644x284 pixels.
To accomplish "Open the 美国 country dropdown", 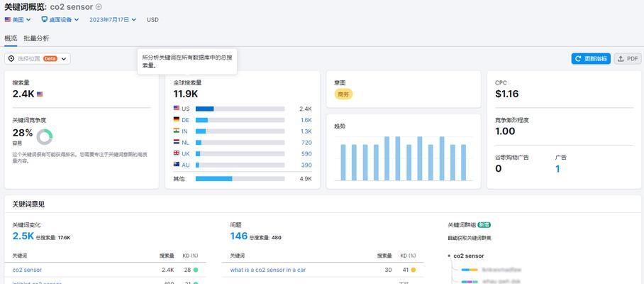I will pos(18,19).
